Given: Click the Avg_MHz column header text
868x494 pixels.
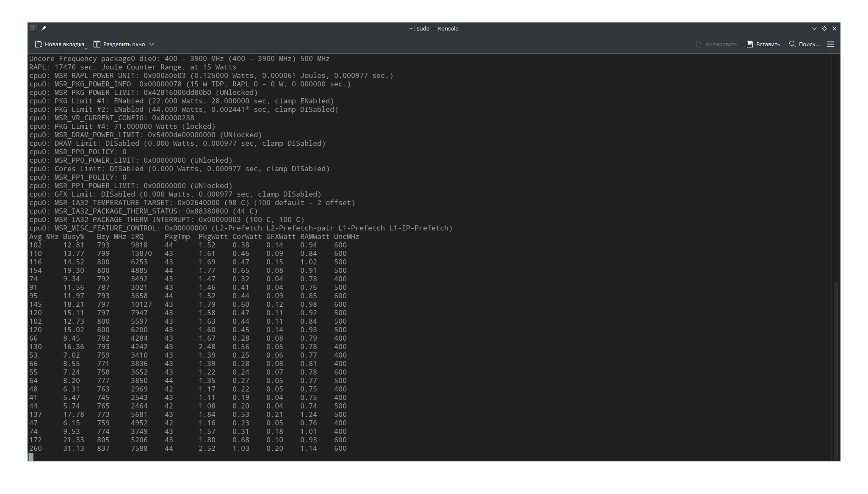Looking at the screenshot, I should coord(44,236).
